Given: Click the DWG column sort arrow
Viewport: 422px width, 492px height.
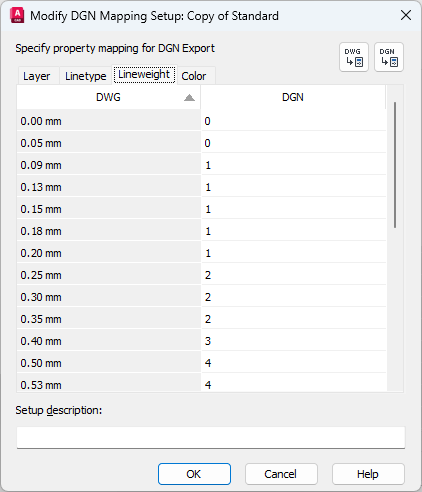Looking at the screenshot, I should [x=189, y=97].
